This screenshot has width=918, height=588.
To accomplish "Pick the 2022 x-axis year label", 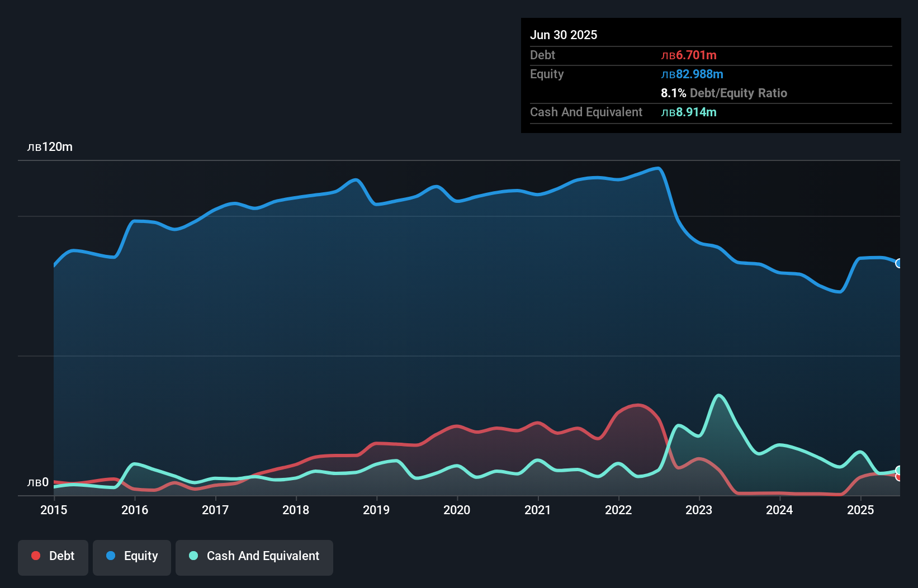I will point(618,510).
